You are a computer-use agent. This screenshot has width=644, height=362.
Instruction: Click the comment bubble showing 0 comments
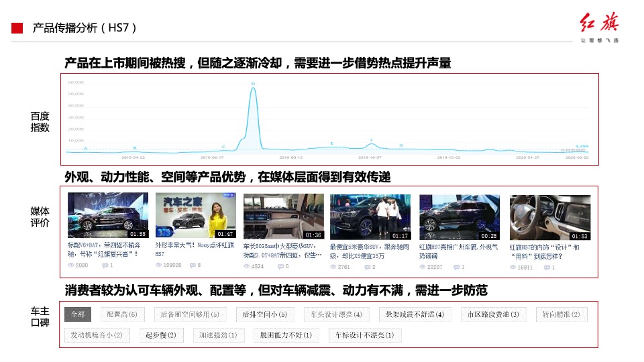point(281,266)
